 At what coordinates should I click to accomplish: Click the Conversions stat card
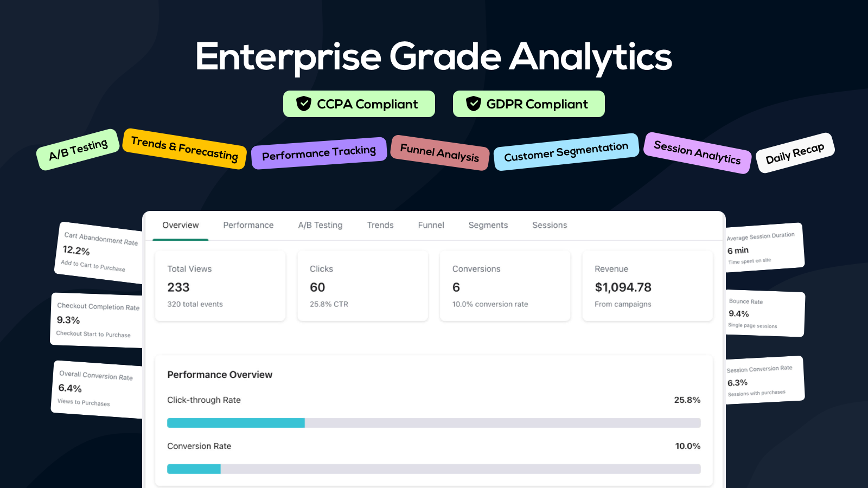(505, 286)
